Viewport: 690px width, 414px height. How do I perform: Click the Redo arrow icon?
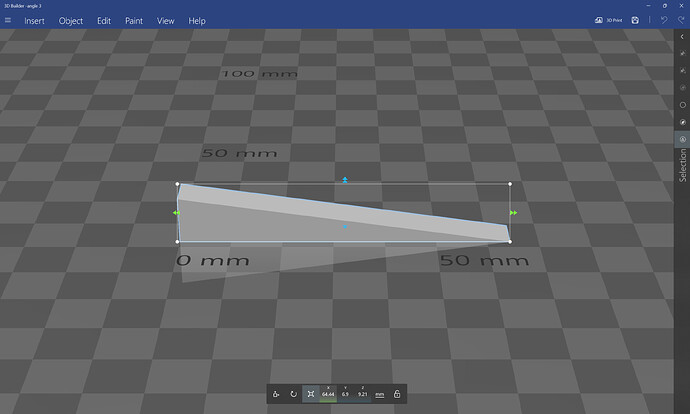point(681,20)
